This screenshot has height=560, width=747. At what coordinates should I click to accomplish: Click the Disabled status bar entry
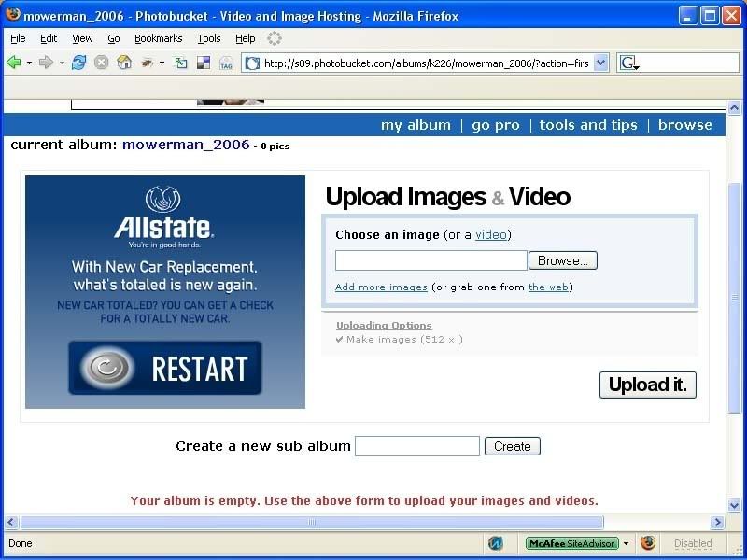(x=693, y=543)
